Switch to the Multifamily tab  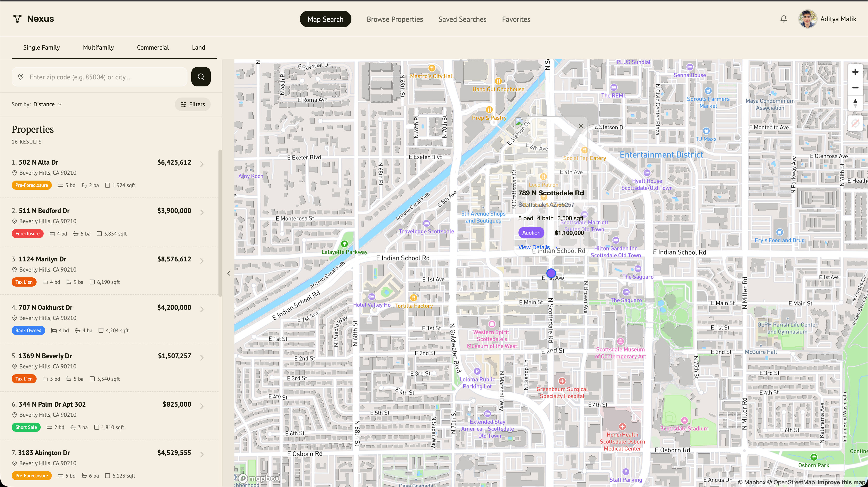[98, 47]
